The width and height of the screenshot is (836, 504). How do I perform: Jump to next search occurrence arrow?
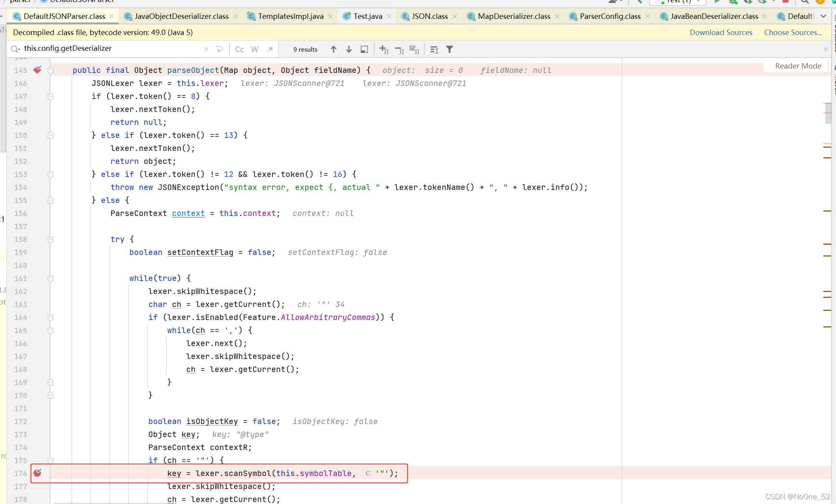tap(349, 49)
